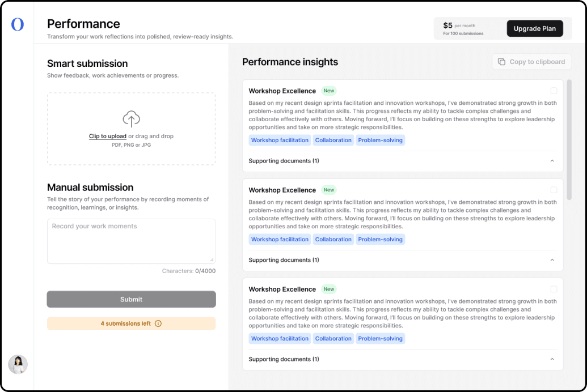The image size is (587, 392).
Task: Collapse Supporting documents in the first card
Action: pos(552,161)
